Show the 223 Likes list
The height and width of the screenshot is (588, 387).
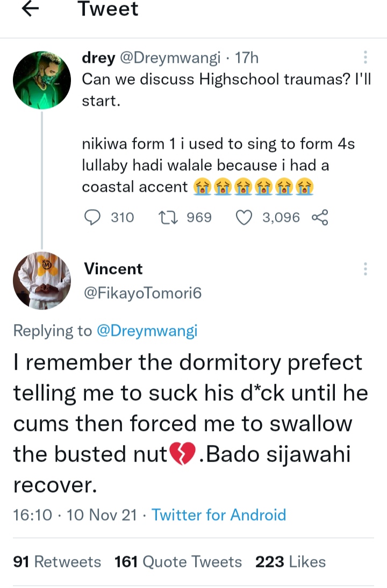pos(291,562)
